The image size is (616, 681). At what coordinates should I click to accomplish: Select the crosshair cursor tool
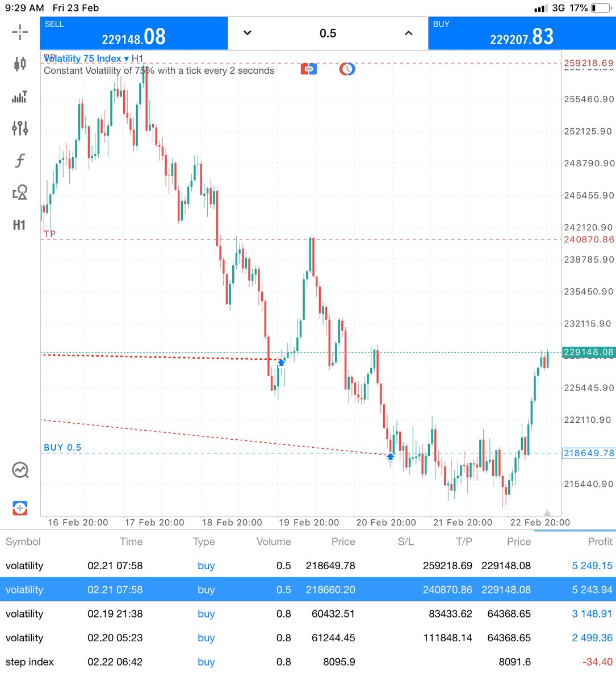click(20, 32)
